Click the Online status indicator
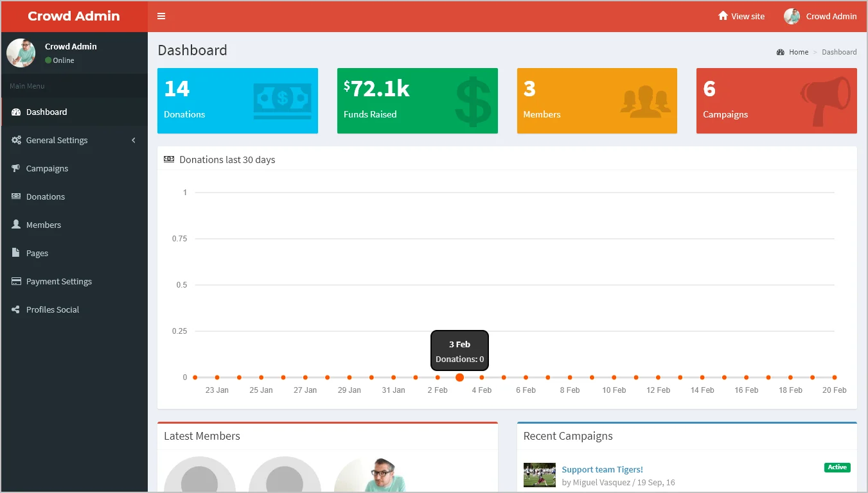The image size is (868, 493). (60, 60)
